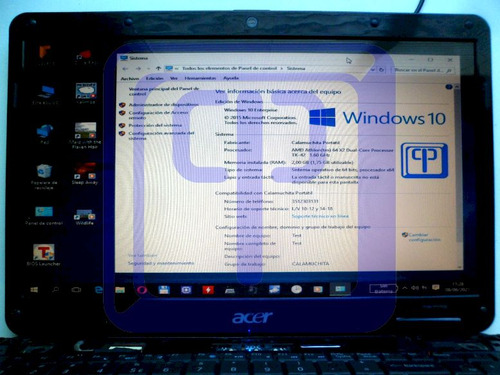
Task: Click the volume speaker tray icon
Action: pyautogui.click(x=415, y=288)
